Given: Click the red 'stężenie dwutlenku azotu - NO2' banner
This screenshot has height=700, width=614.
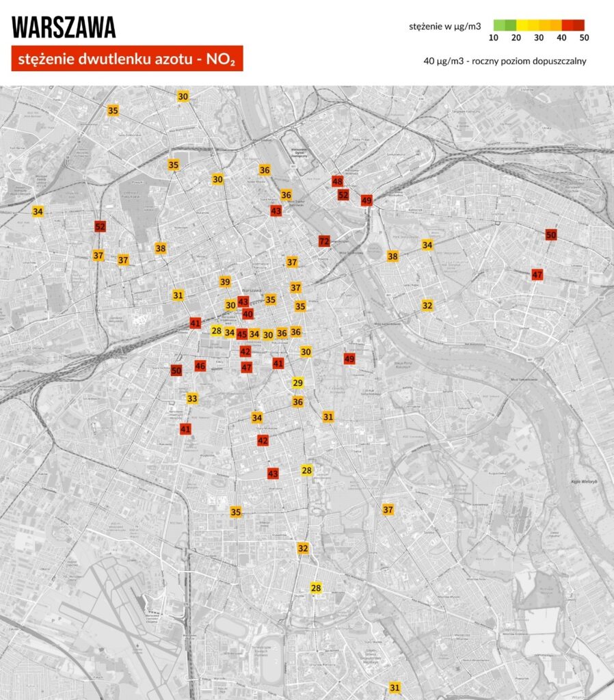Looking at the screenshot, I should click(x=127, y=59).
